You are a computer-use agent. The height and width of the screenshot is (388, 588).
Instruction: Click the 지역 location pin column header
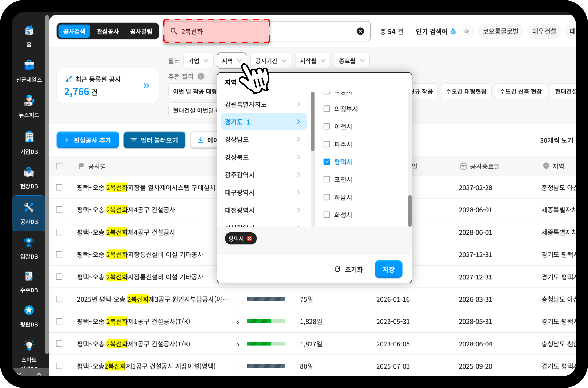click(x=553, y=166)
